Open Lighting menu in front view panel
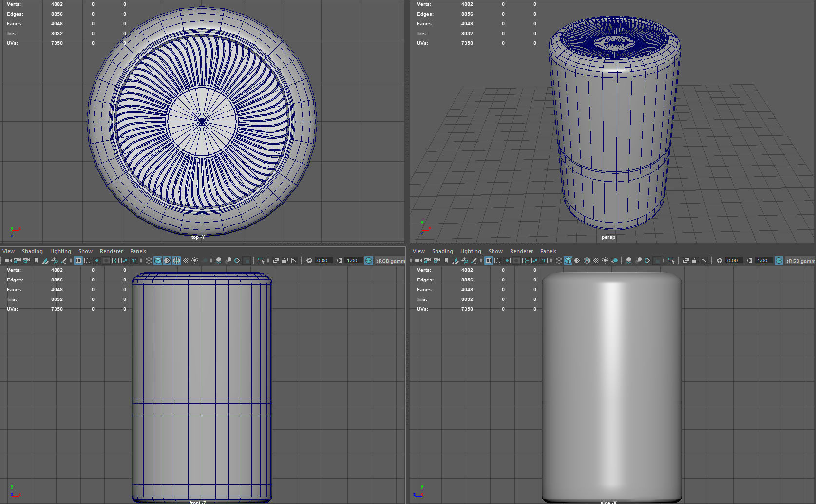 60,251
